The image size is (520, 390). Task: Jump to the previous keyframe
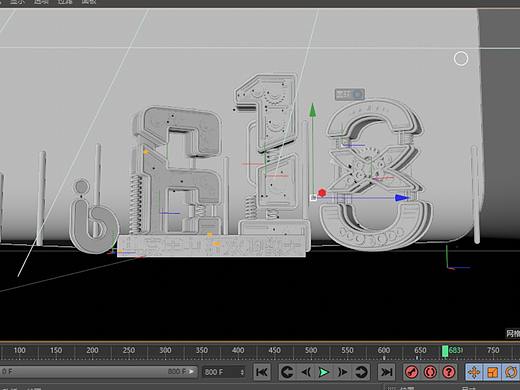click(287, 372)
